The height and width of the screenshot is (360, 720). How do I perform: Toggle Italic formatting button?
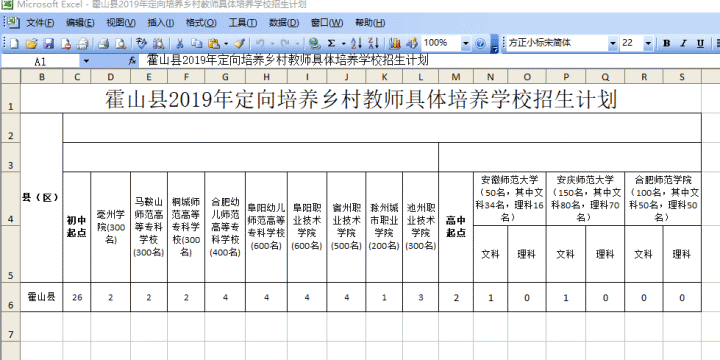point(683,44)
